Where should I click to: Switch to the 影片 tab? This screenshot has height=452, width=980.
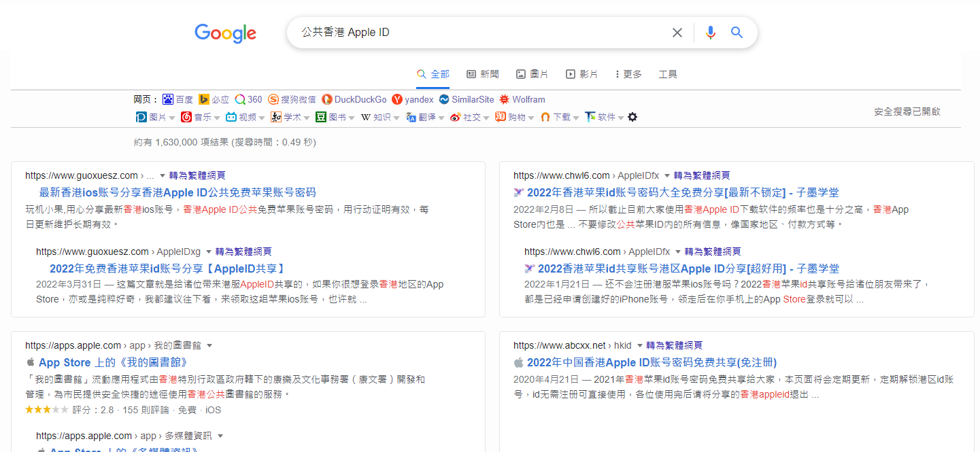582,74
